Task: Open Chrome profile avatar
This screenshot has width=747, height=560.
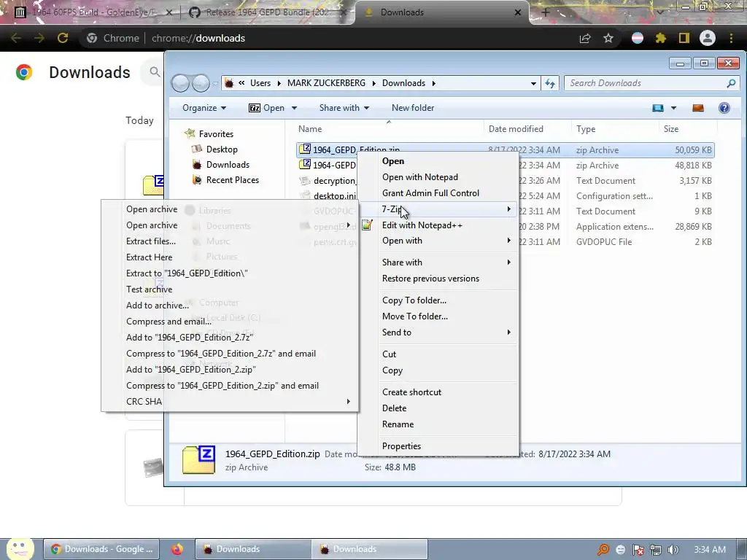Action: [x=708, y=38]
